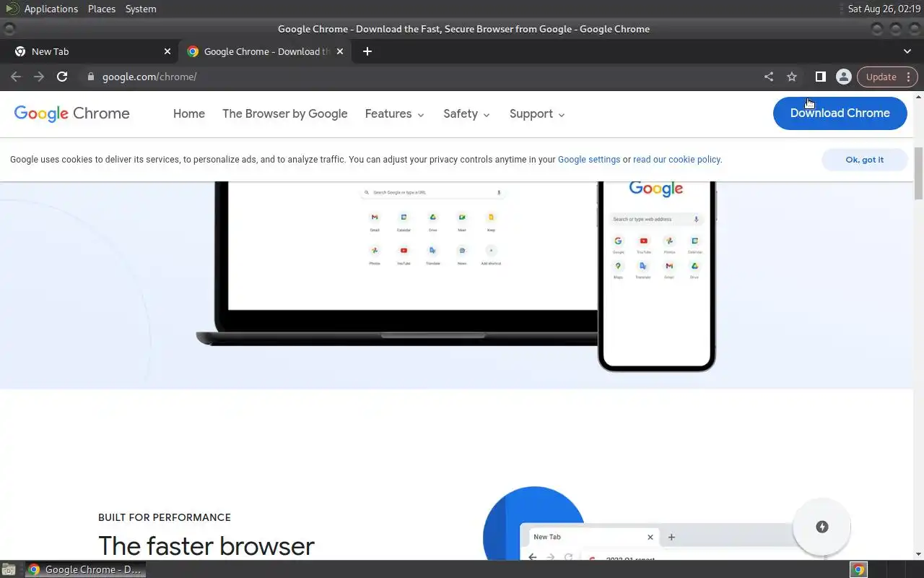Screen dimensions: 924x578
Task: Open the profile avatar menu
Action: point(843,77)
